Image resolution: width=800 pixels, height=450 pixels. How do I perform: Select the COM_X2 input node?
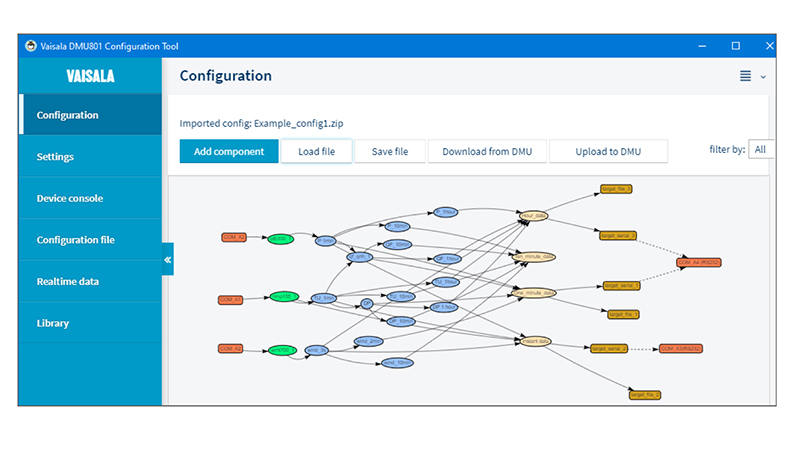(234, 238)
